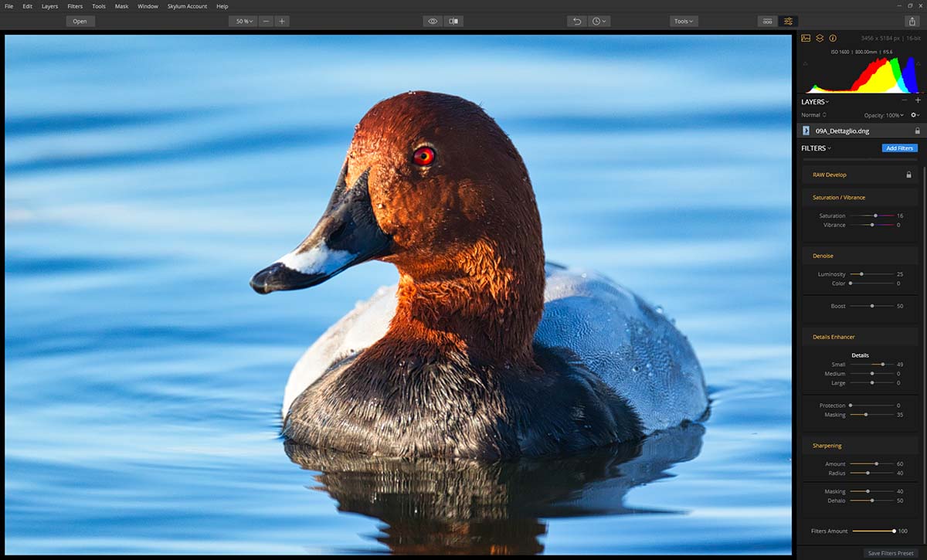Open the Skylum Account menu

(x=187, y=6)
